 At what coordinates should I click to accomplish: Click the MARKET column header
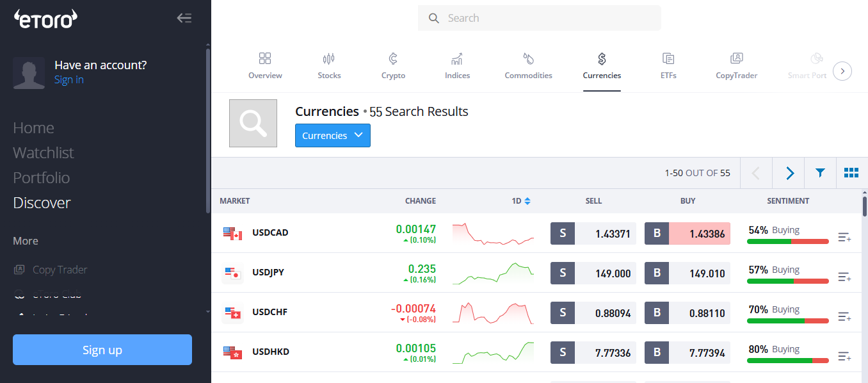click(235, 201)
